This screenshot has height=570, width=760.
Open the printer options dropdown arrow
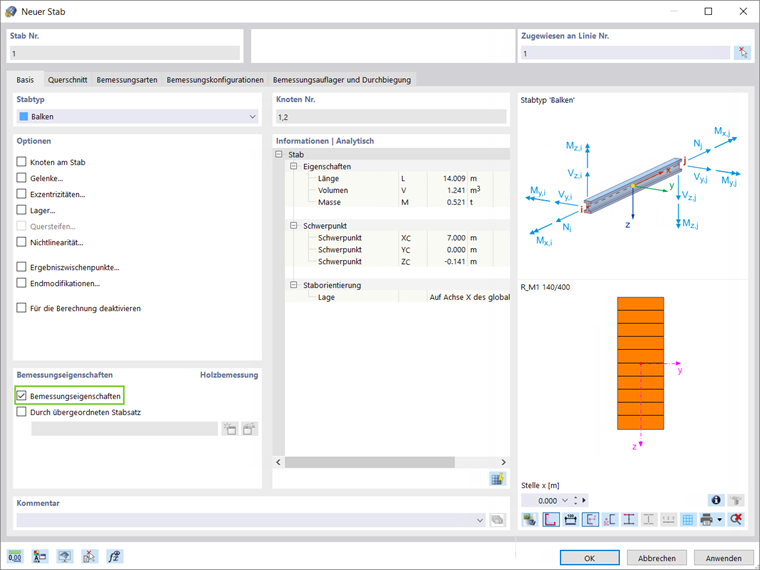point(720,520)
